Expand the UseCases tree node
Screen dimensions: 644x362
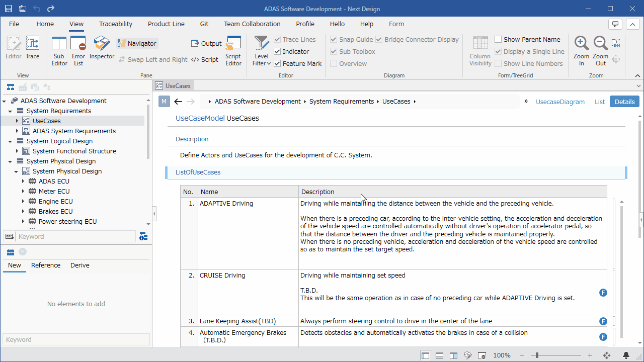[17, 121]
